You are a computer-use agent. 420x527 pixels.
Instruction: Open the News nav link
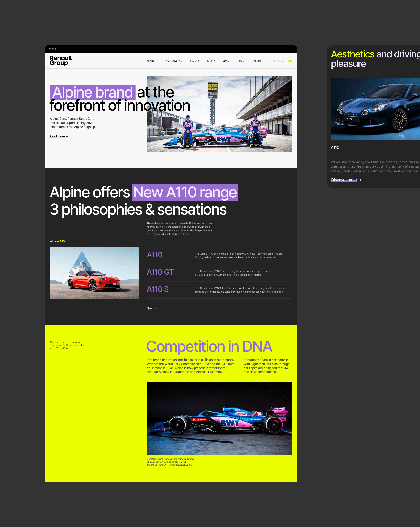(240, 61)
